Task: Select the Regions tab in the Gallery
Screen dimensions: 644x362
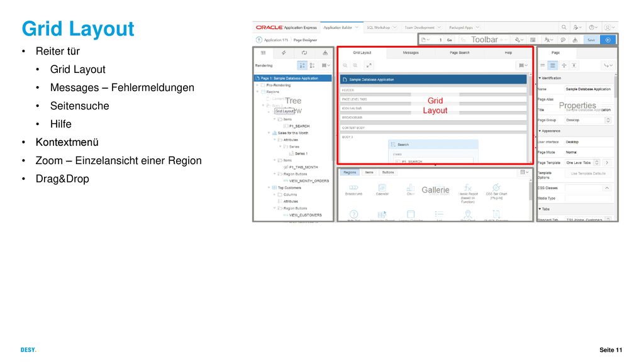Action: [350, 172]
